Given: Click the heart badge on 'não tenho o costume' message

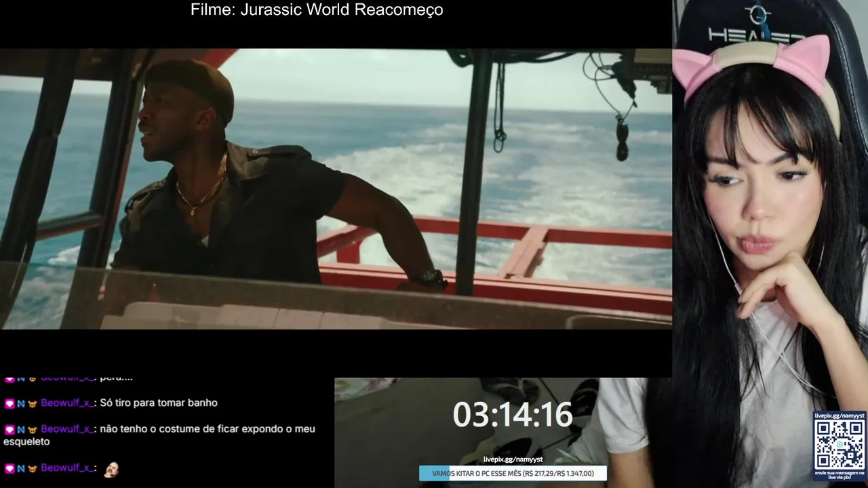Looking at the screenshot, I should point(9,429).
